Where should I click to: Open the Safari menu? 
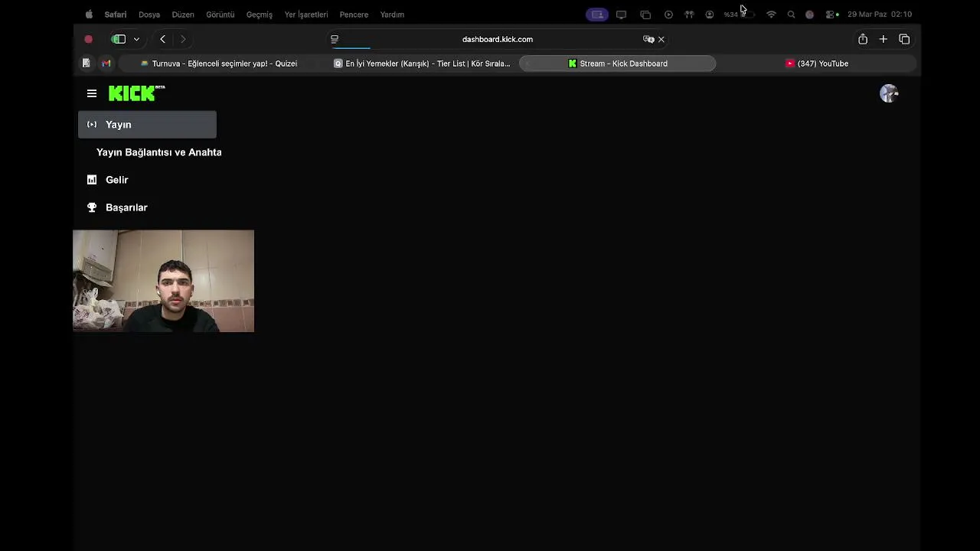pos(116,15)
